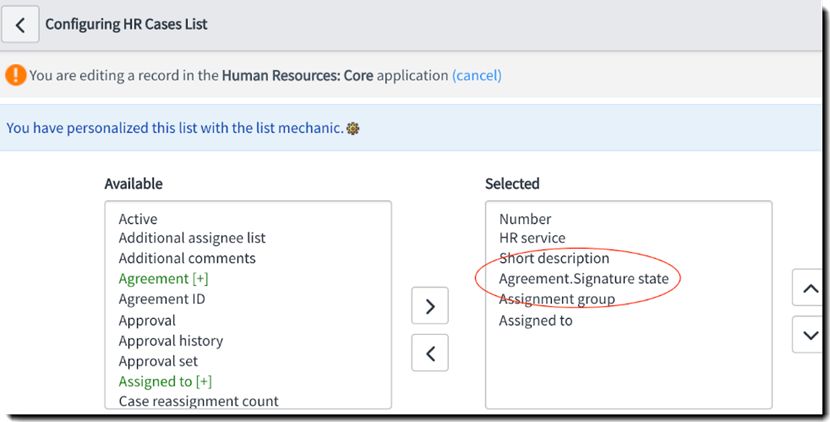Select Agreement ID in Available list
The image size is (830, 422).
(x=161, y=299)
